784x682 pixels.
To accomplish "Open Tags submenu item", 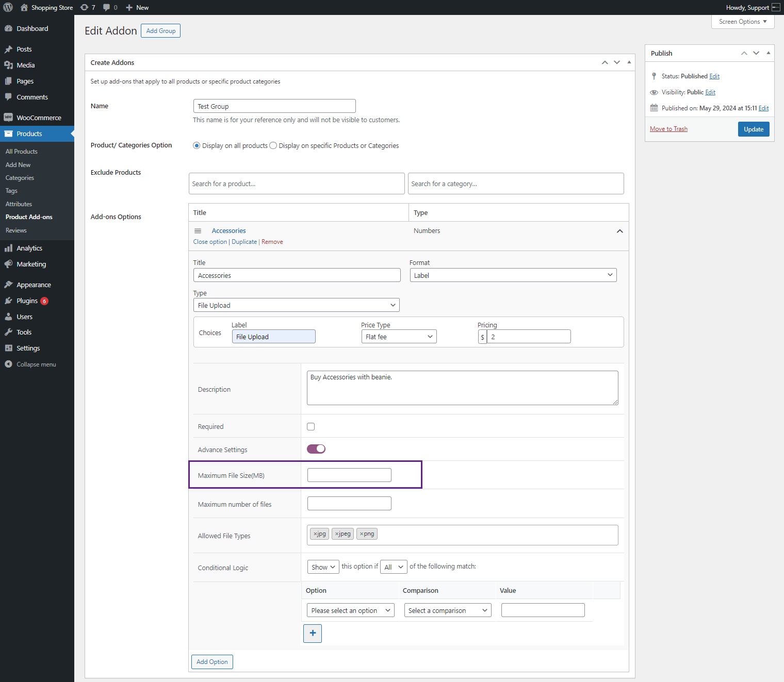I will tap(11, 191).
